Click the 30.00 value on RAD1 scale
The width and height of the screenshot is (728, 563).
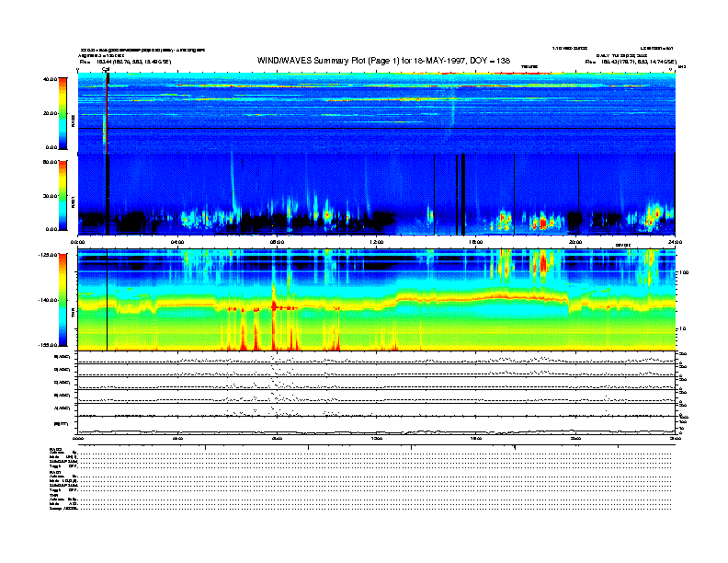coord(51,196)
